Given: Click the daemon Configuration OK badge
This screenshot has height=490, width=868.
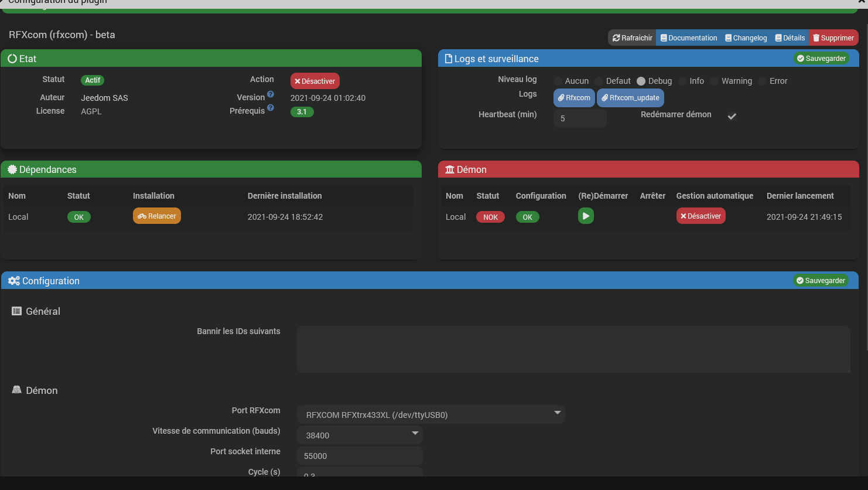Looking at the screenshot, I should tap(528, 217).
